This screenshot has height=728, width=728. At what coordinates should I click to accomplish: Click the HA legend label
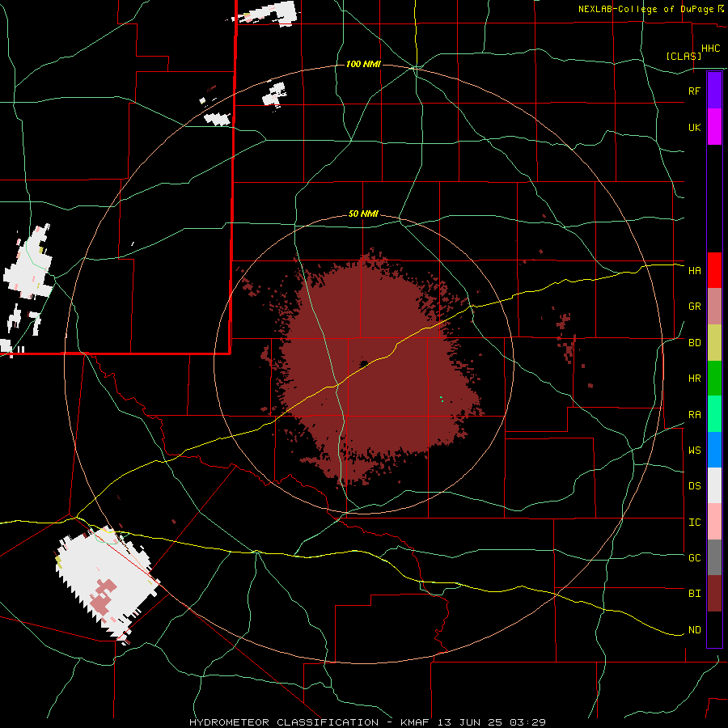(694, 271)
